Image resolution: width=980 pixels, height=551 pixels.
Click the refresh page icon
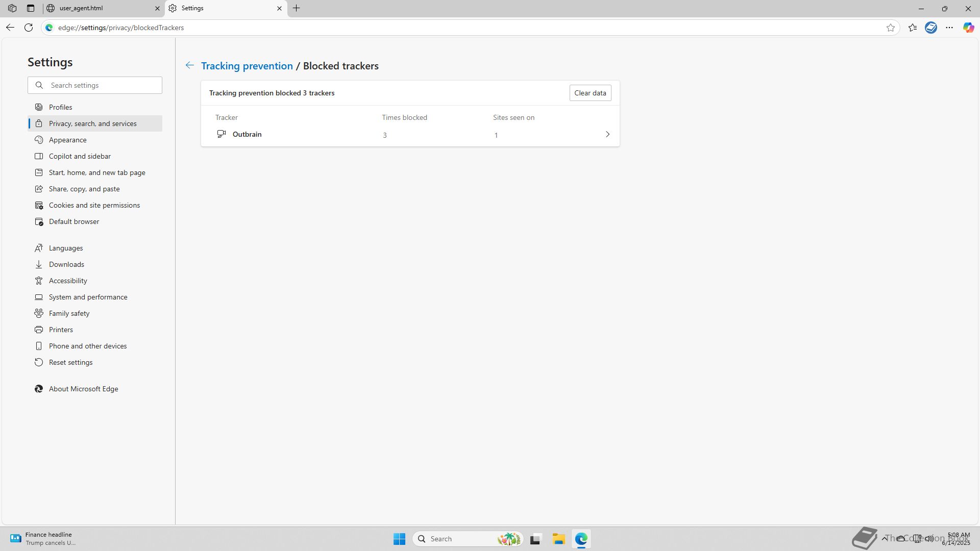29,28
